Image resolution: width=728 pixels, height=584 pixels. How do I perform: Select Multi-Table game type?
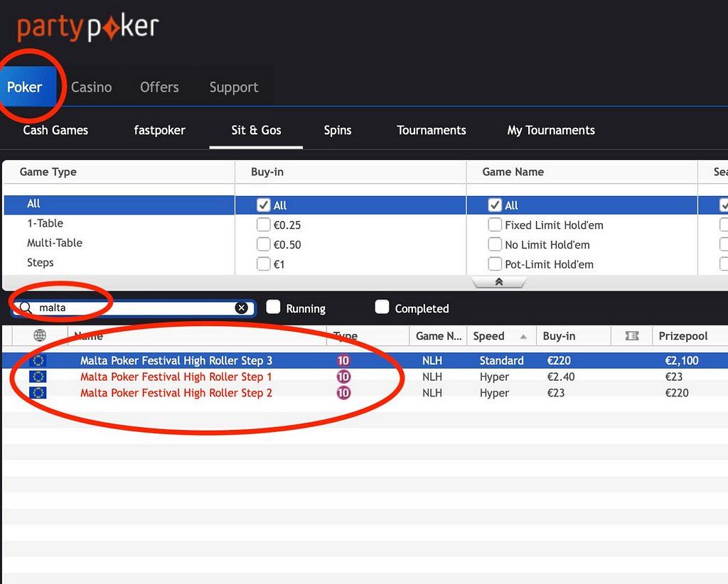point(55,242)
